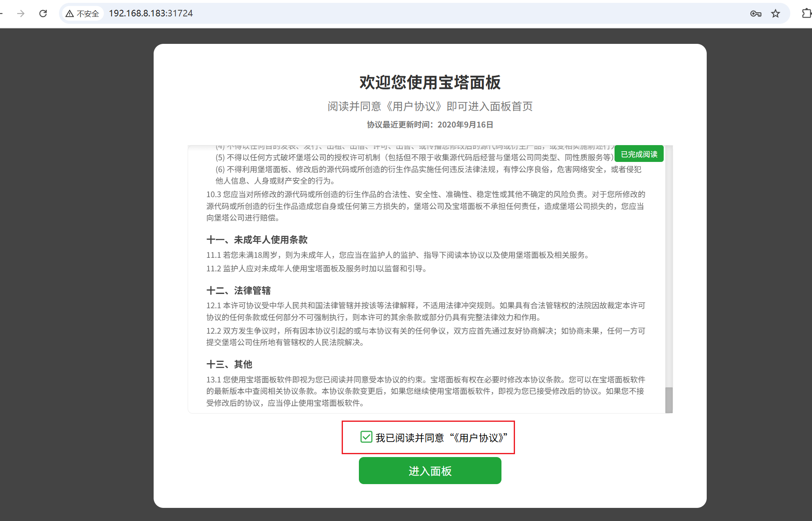Click the 我已阅读并同意《用户协议》 label text
Image resolution: width=812 pixels, height=521 pixels.
point(441,438)
